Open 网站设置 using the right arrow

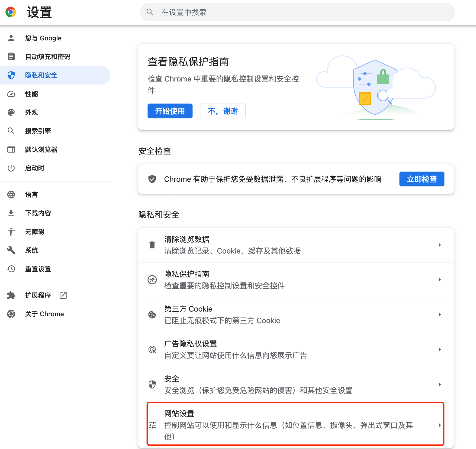click(440, 425)
